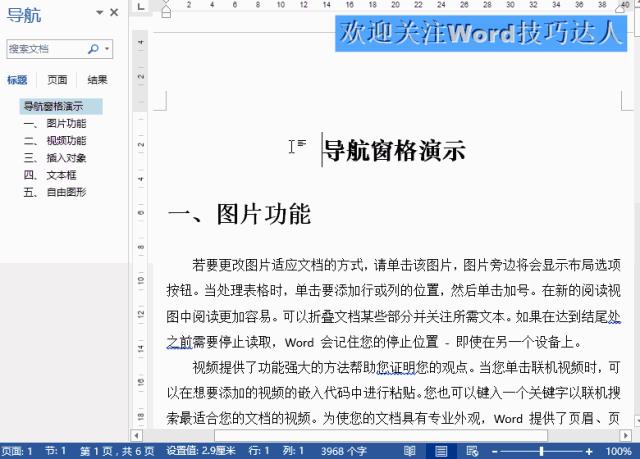Open the navigation pane task options arrow
Viewport: 640px width, 459px height.
click(99, 13)
